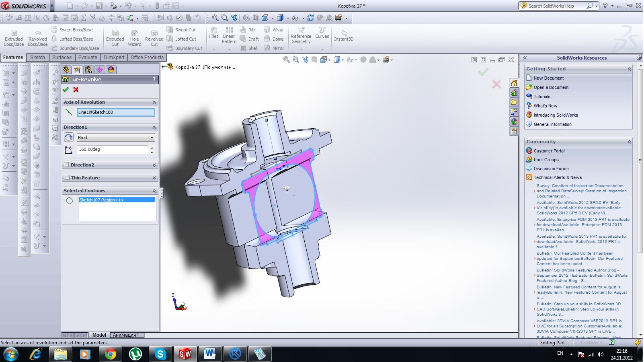Choose the Swept Boss/Base tool
The image size is (644, 362).
(x=72, y=30)
